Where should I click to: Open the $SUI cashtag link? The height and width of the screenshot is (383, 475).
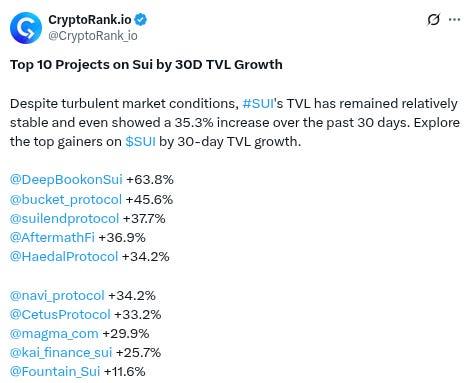point(140,142)
